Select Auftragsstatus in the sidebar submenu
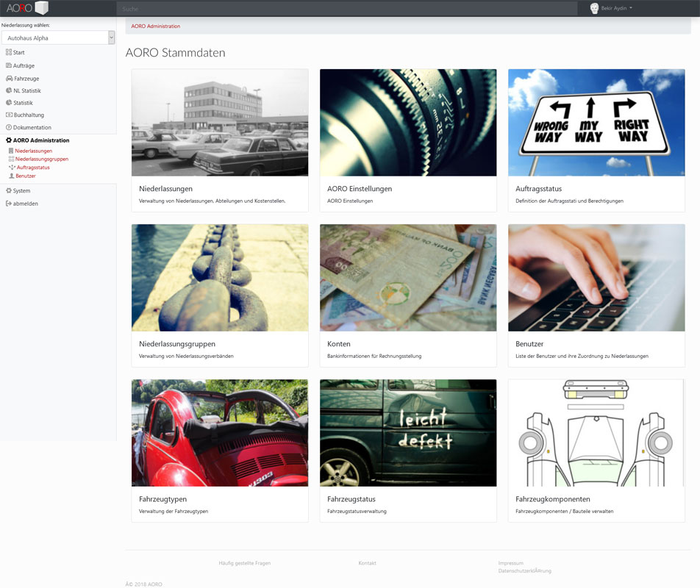 point(33,168)
